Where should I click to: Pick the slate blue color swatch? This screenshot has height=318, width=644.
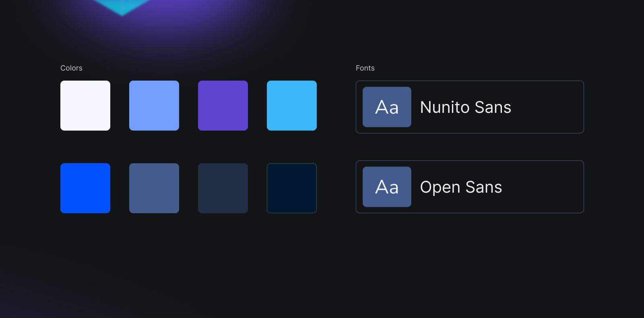click(x=154, y=188)
